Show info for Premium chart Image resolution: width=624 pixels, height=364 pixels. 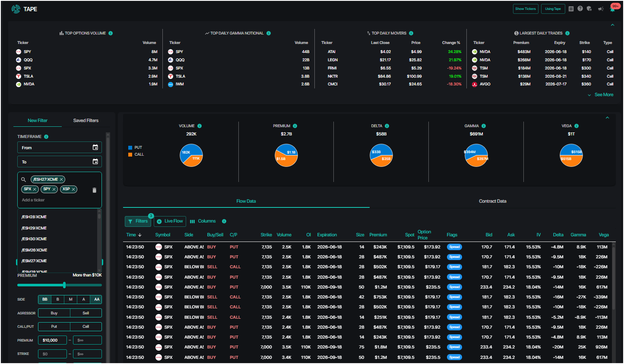(295, 126)
